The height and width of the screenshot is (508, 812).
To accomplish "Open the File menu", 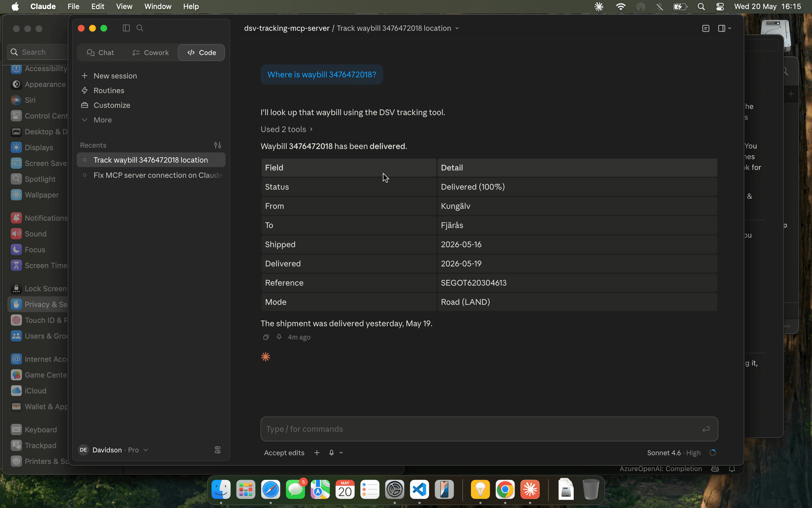I will pyautogui.click(x=73, y=6).
